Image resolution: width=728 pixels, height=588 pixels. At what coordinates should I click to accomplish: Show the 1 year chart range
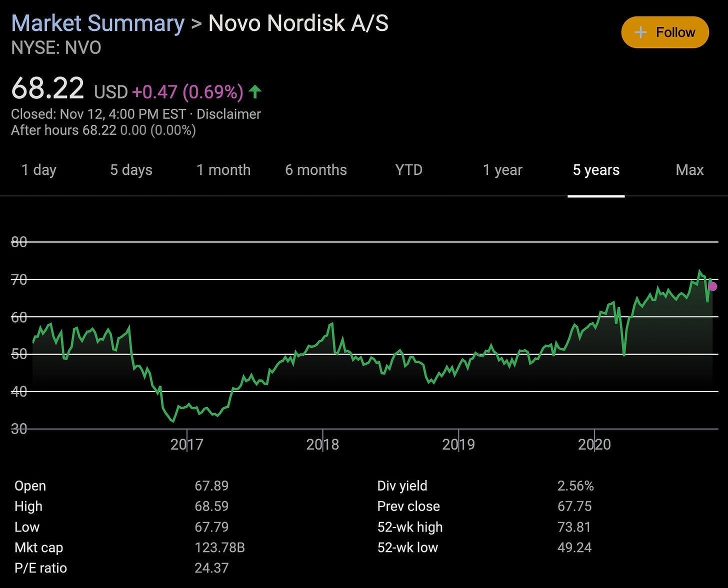[502, 170]
